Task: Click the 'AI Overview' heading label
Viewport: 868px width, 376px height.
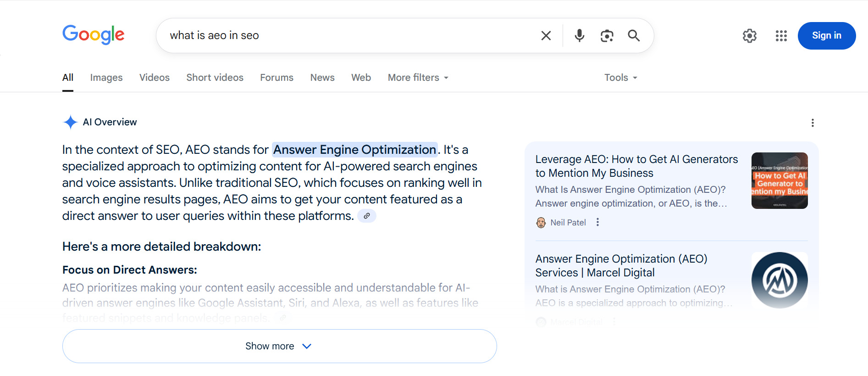Action: click(110, 122)
